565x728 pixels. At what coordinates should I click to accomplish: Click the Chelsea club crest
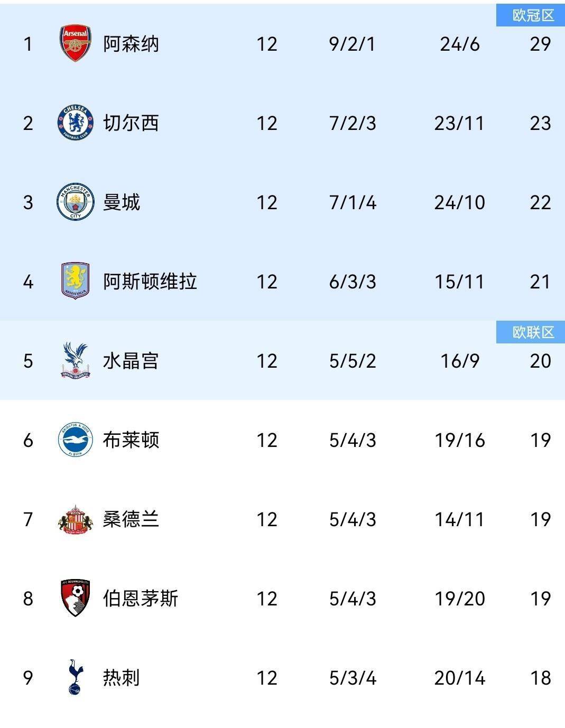click(x=75, y=123)
